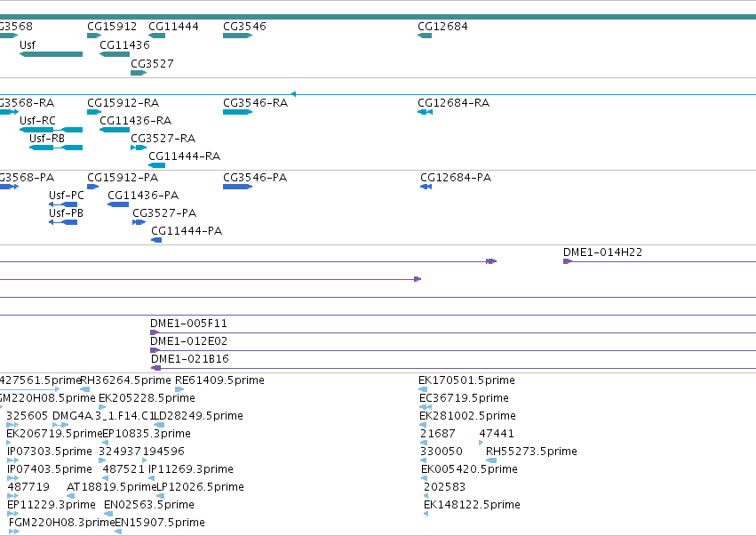Click the FGM220H08.3prime EST label
Screen dimensions: 756x536
pyautogui.click(x=61, y=523)
